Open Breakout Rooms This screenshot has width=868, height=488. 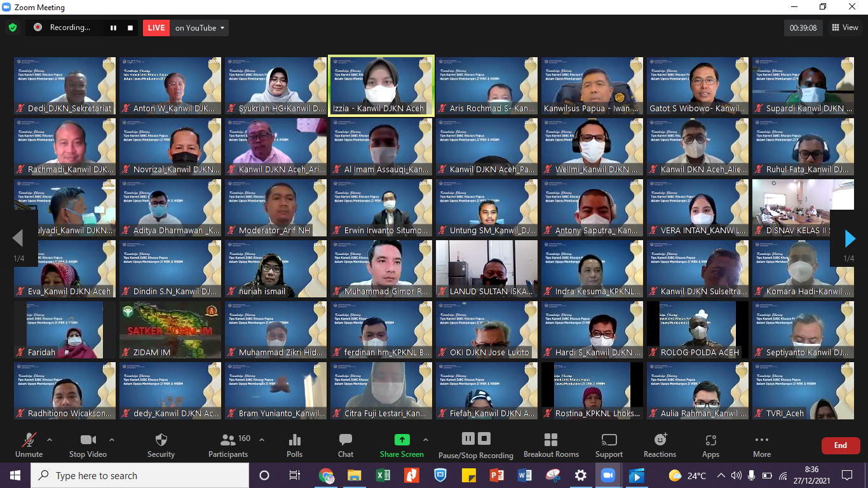[551, 440]
